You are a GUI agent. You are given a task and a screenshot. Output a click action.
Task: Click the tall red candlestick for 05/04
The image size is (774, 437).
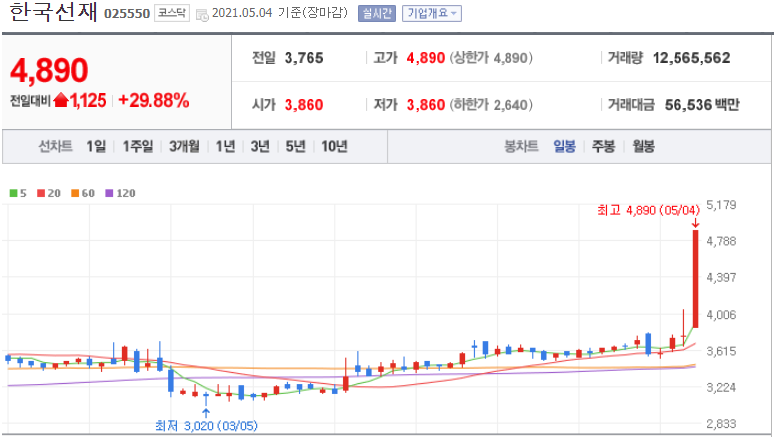696,278
